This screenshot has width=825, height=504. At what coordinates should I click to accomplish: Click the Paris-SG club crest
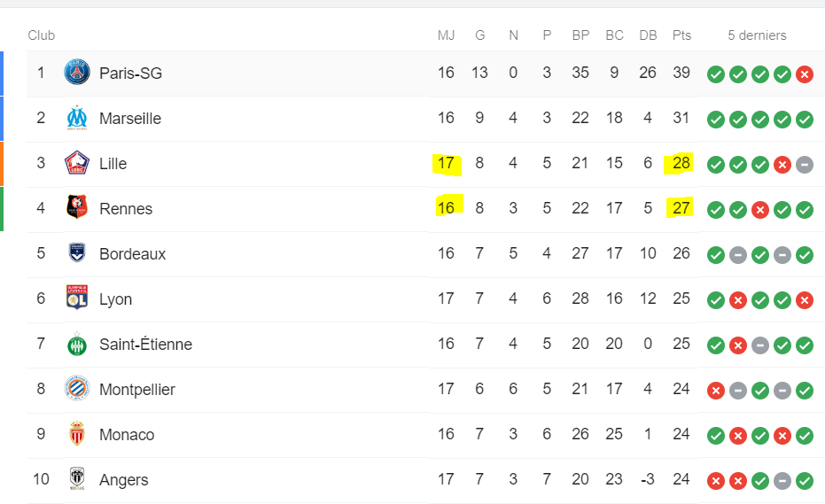77,73
